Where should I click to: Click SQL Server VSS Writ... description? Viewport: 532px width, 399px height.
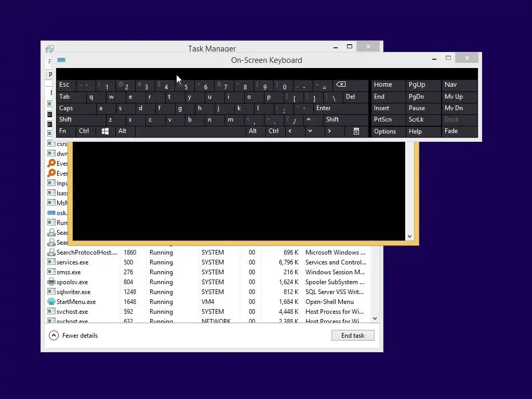click(334, 292)
